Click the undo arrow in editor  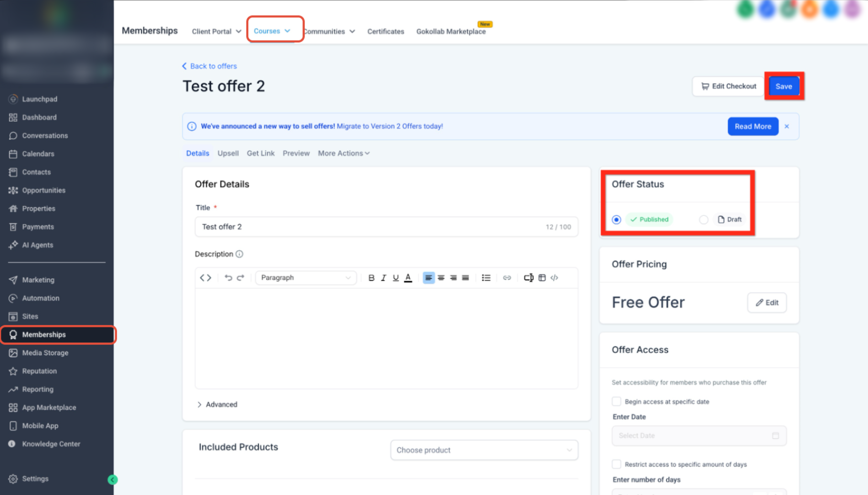pyautogui.click(x=228, y=278)
